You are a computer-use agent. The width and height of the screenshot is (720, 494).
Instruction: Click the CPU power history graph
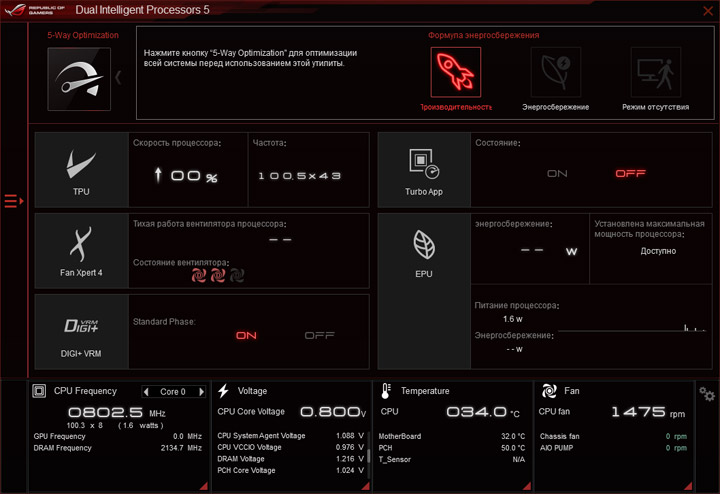pos(632,327)
